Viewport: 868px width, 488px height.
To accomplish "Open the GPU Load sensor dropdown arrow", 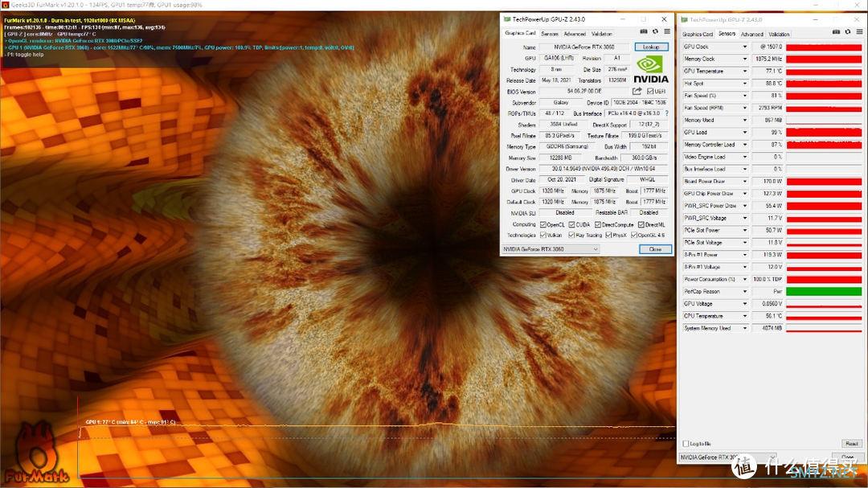I will 744,133.
